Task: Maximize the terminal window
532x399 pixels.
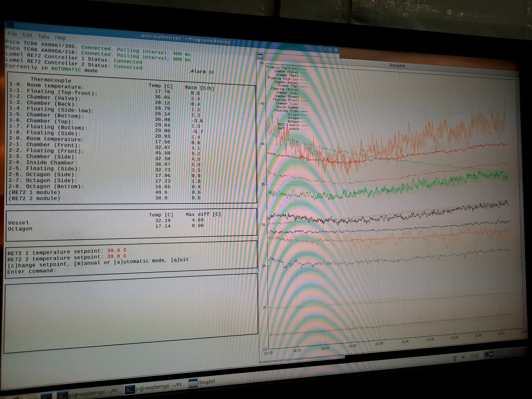Action: (331, 50)
